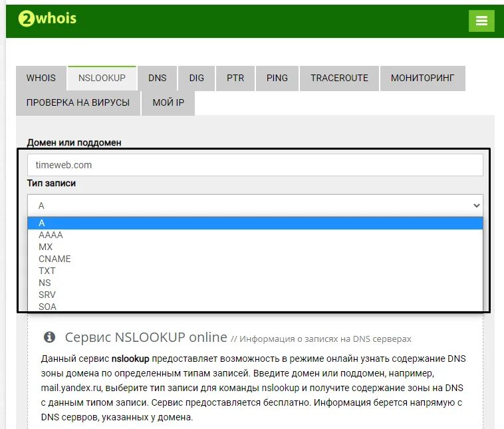Collapse the Тип записи dropdown
The image size is (504, 429).
tap(255, 206)
